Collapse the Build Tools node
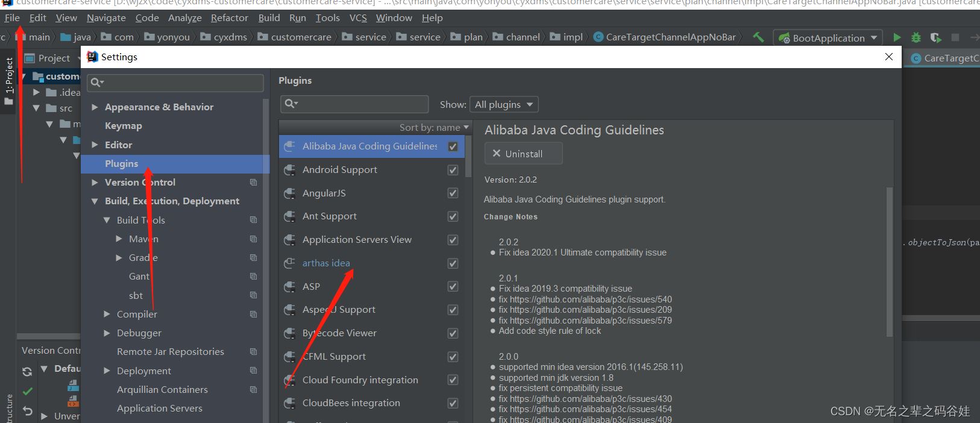The image size is (980, 423). pos(107,221)
